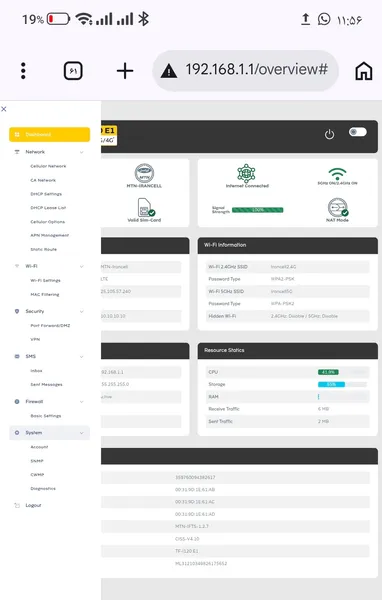Image resolution: width=382 pixels, height=600 pixels.
Task: Click the Internet Connected globe icon
Action: 246,173
